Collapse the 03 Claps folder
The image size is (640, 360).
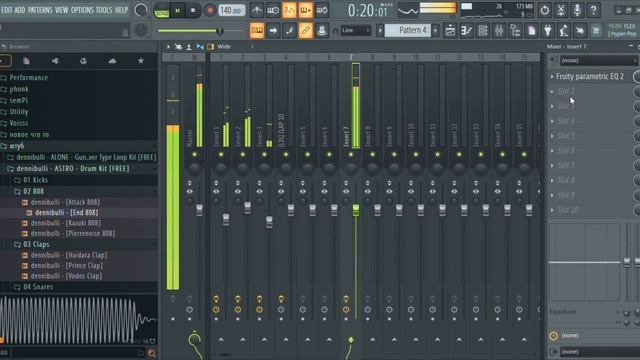coord(36,244)
